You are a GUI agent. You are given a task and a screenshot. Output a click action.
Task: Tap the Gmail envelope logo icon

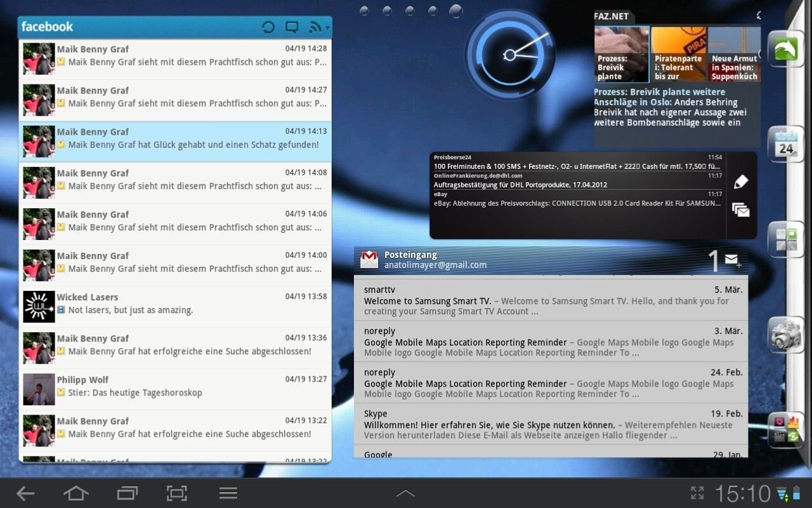tap(369, 259)
